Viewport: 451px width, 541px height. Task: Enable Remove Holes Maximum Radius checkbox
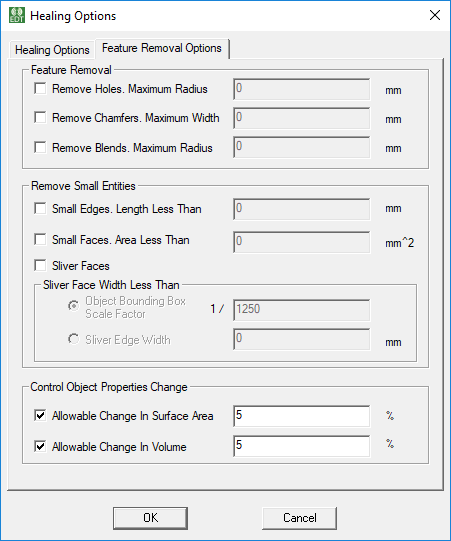tap(40, 88)
